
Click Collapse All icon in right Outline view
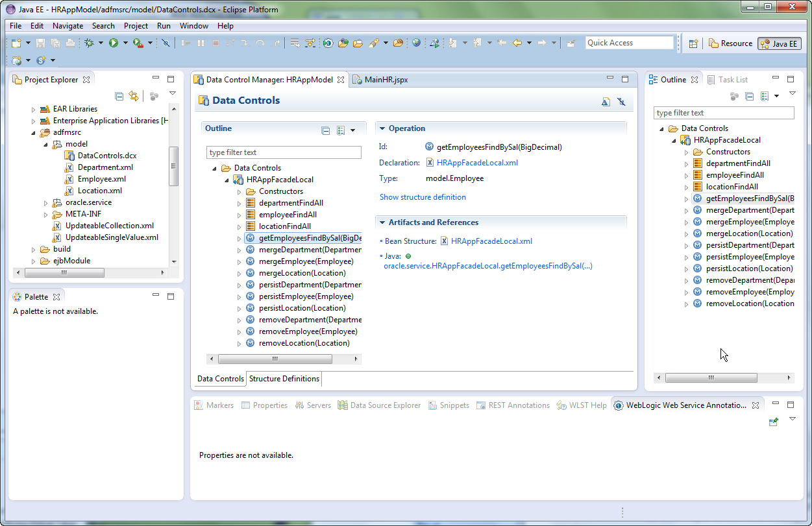click(749, 96)
